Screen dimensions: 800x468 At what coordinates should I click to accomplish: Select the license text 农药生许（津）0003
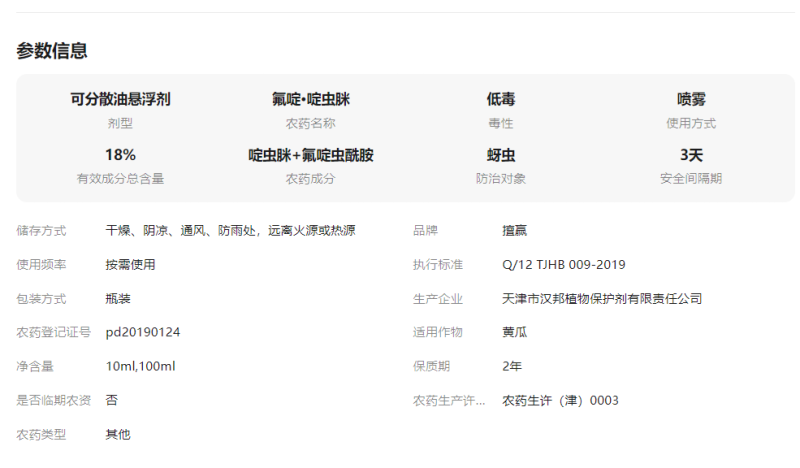point(560,401)
